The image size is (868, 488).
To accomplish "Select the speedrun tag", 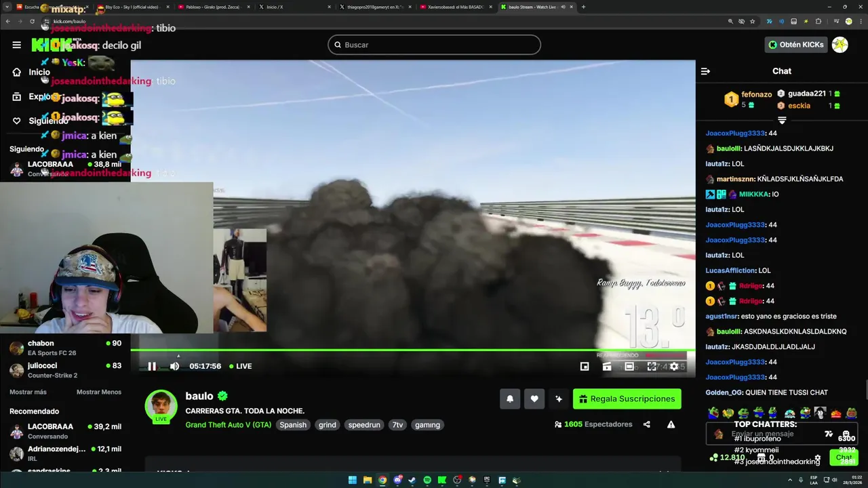I will point(365,425).
